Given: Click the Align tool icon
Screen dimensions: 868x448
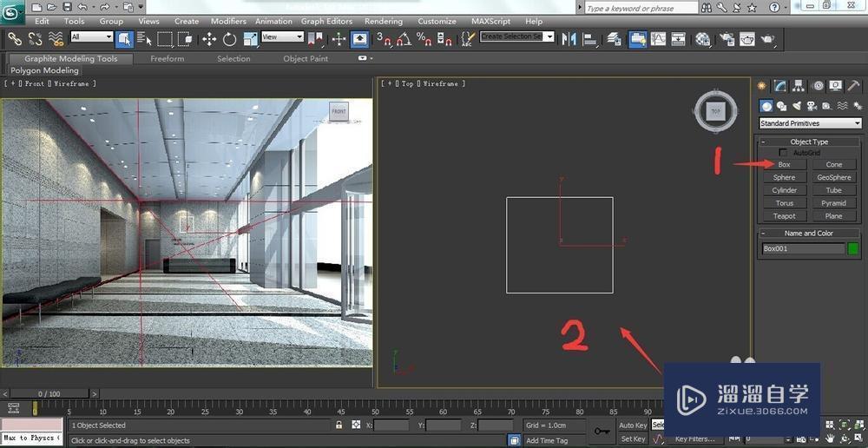Looking at the screenshot, I should tap(589, 39).
